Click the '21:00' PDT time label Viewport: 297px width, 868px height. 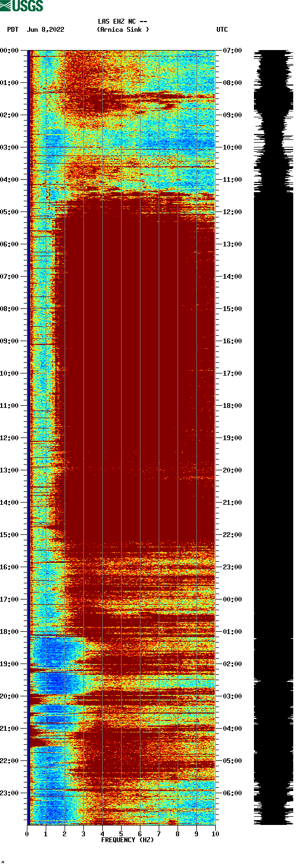[9, 729]
